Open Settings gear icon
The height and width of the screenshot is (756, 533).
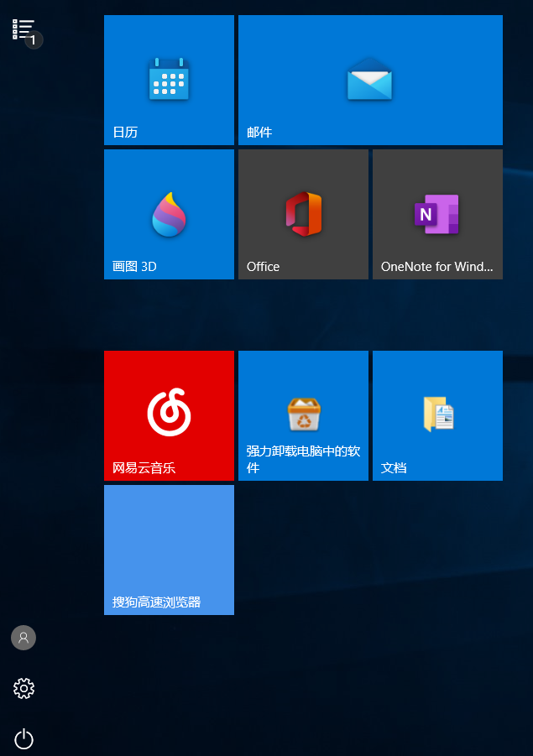pyautogui.click(x=24, y=689)
